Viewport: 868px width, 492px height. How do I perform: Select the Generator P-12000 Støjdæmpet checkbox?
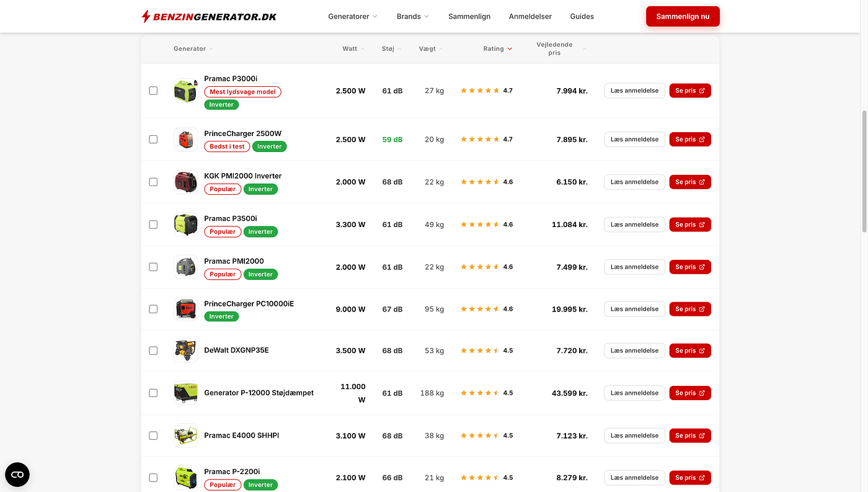coord(153,393)
